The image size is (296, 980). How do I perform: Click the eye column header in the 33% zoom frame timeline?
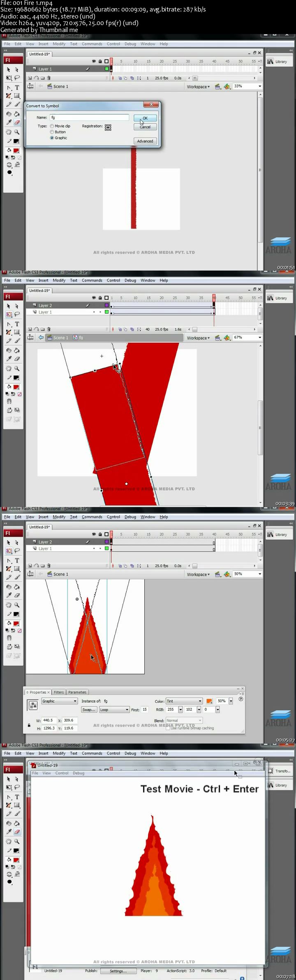94,61
